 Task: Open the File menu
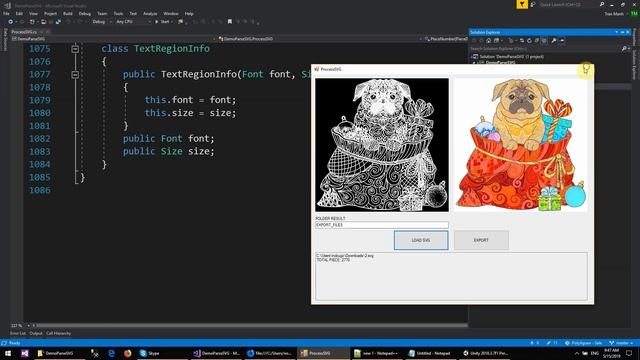tap(6, 13)
